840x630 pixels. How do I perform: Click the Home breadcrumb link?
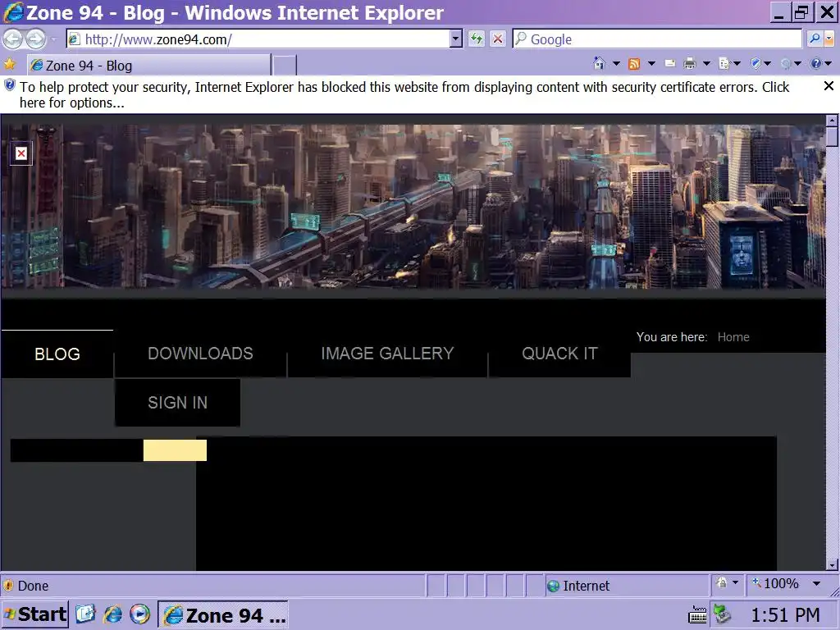[x=733, y=337]
